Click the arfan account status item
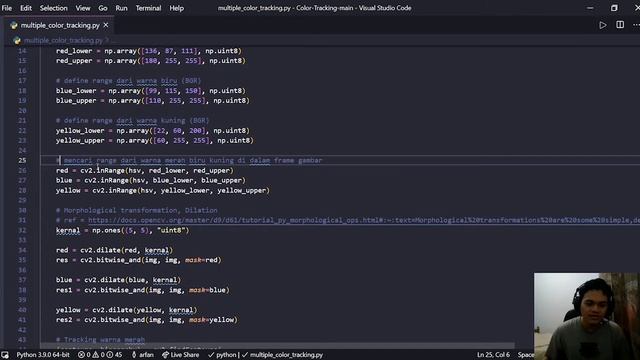The image size is (640, 360). (x=142, y=355)
